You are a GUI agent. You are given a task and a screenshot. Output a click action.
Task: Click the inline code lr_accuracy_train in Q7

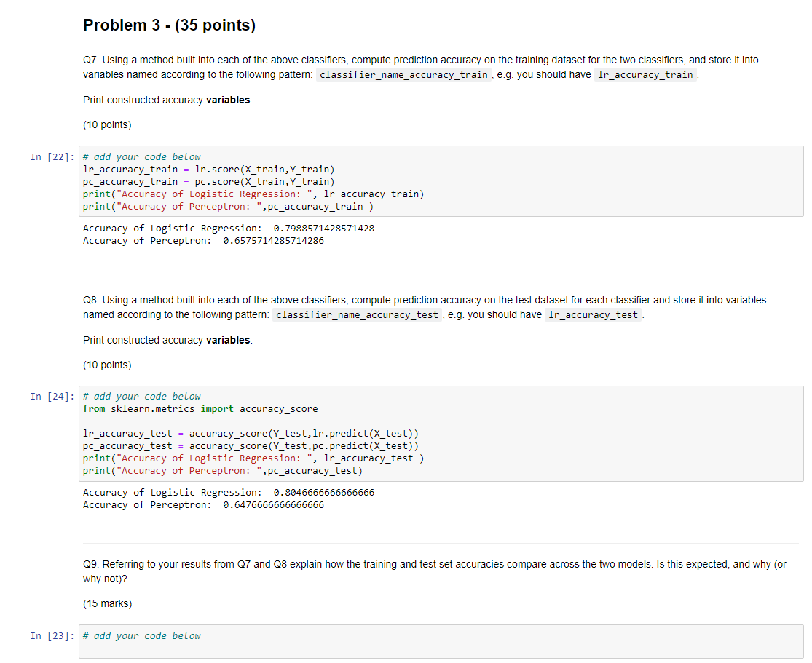pyautogui.click(x=644, y=74)
